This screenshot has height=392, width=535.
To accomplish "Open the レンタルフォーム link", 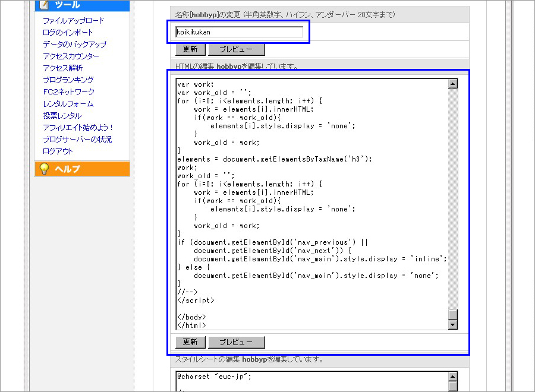I will [68, 104].
